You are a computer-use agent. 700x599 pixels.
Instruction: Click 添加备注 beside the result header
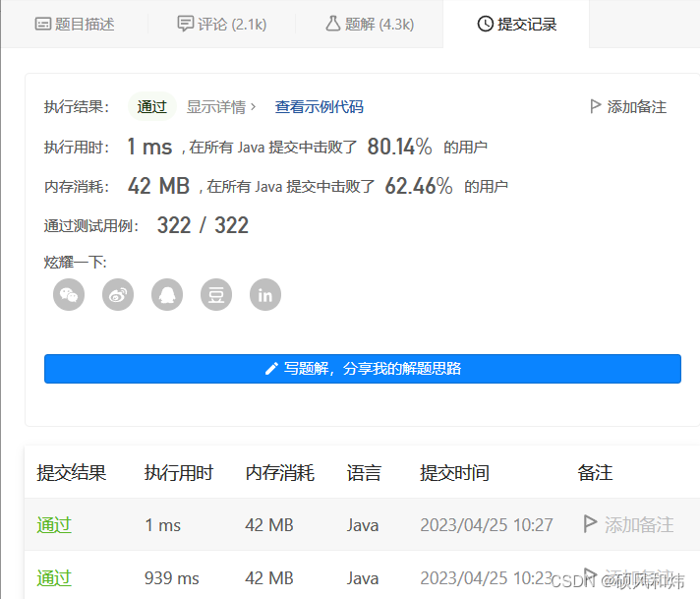(628, 107)
